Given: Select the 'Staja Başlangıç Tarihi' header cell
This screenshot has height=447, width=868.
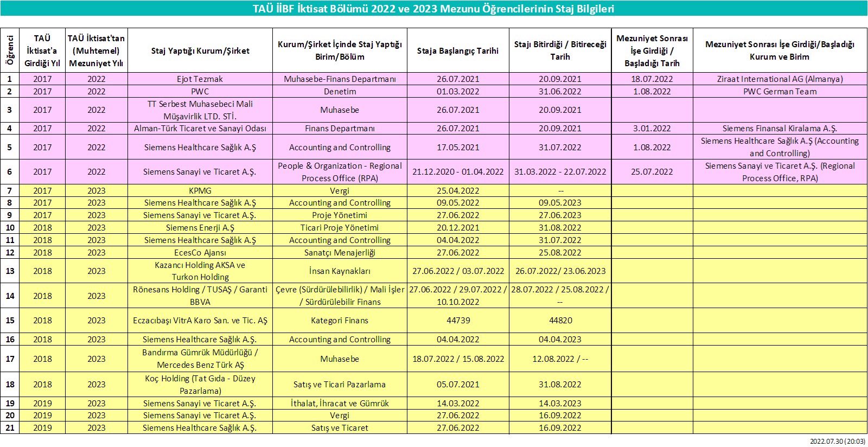Looking at the screenshot, I should pos(458,50).
